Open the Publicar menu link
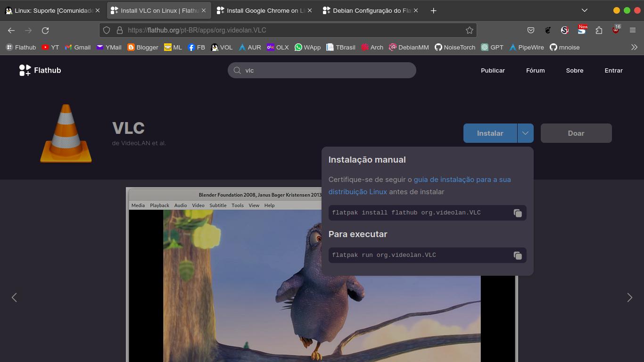The image size is (644, 362). pyautogui.click(x=493, y=70)
